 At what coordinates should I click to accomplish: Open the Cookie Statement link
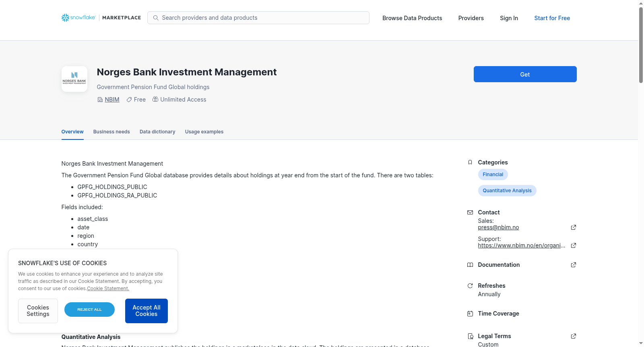(x=108, y=289)
